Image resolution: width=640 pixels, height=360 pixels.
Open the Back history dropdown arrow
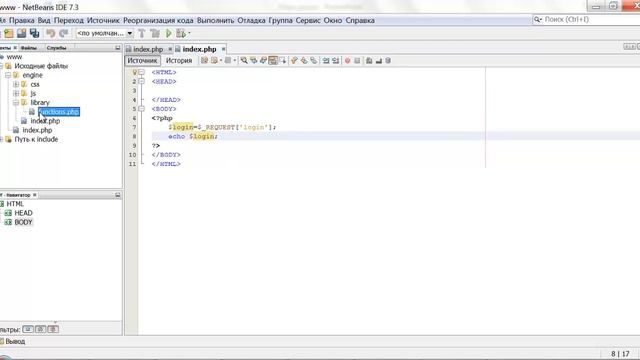[221, 60]
